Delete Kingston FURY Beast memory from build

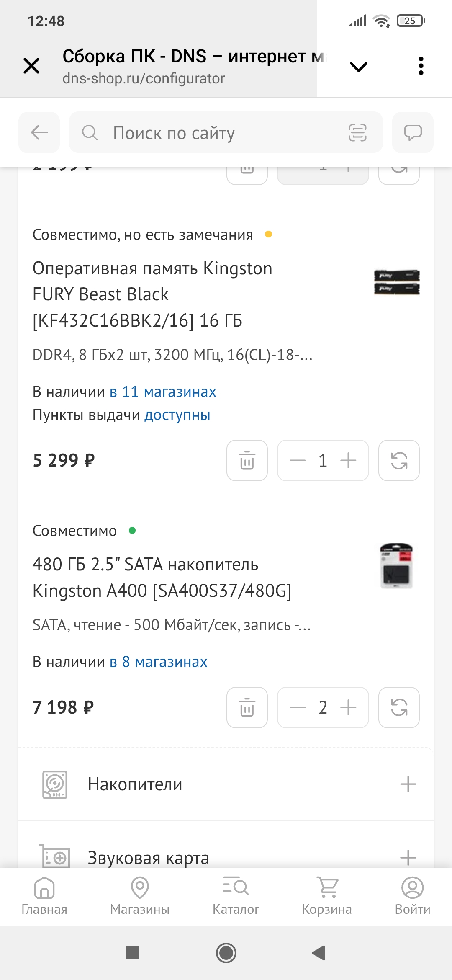coord(247,460)
